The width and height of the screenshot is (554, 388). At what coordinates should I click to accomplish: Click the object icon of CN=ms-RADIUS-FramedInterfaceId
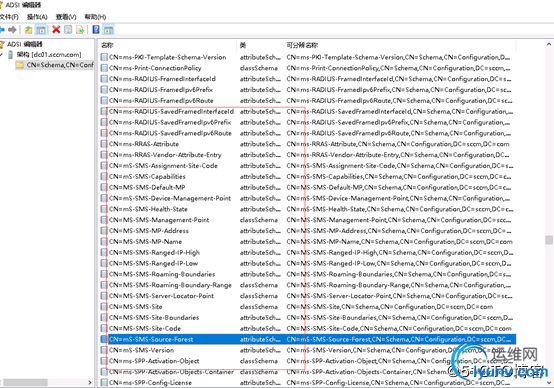tap(104, 79)
